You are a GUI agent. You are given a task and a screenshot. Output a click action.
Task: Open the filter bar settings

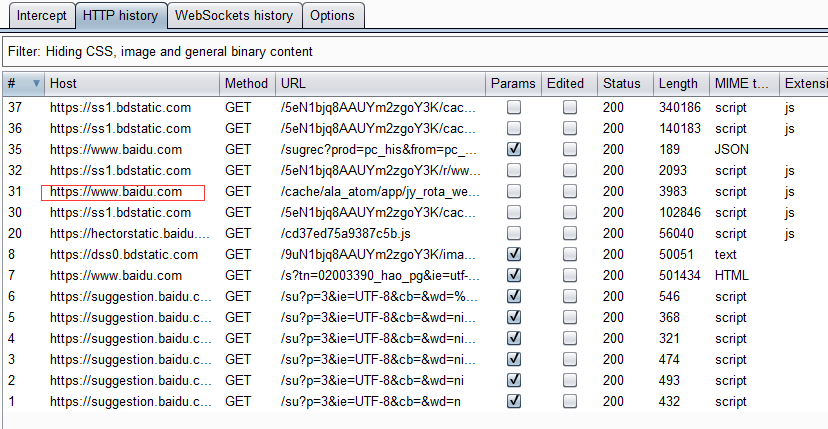point(415,52)
